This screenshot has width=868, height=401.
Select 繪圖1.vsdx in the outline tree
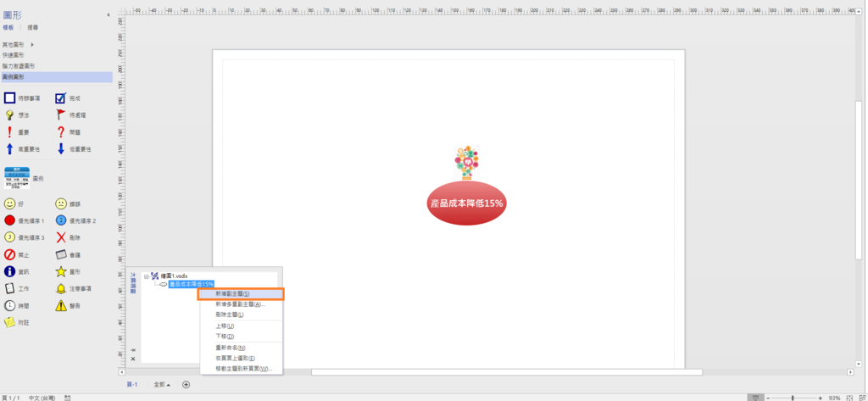(174, 276)
